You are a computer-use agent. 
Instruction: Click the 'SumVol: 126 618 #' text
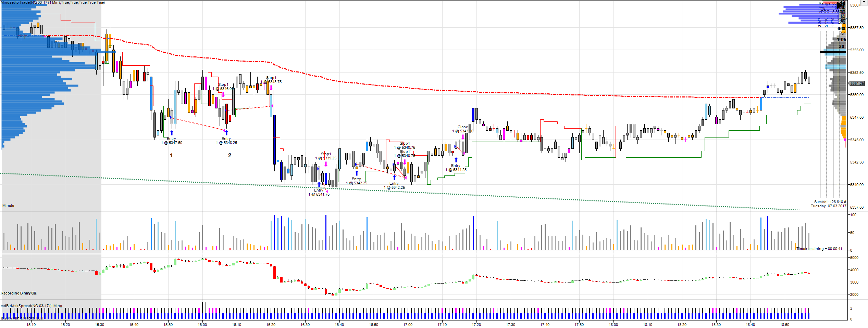point(830,202)
